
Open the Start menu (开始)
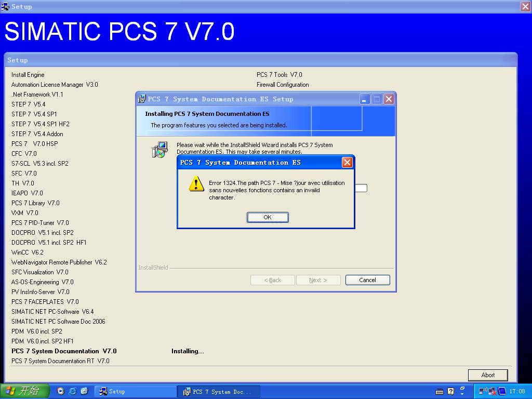[25, 391]
